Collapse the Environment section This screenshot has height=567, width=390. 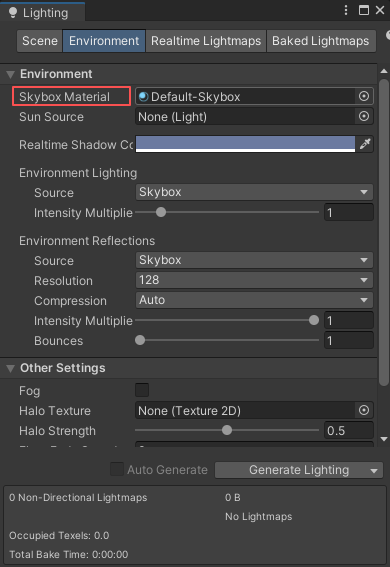(x=10, y=74)
